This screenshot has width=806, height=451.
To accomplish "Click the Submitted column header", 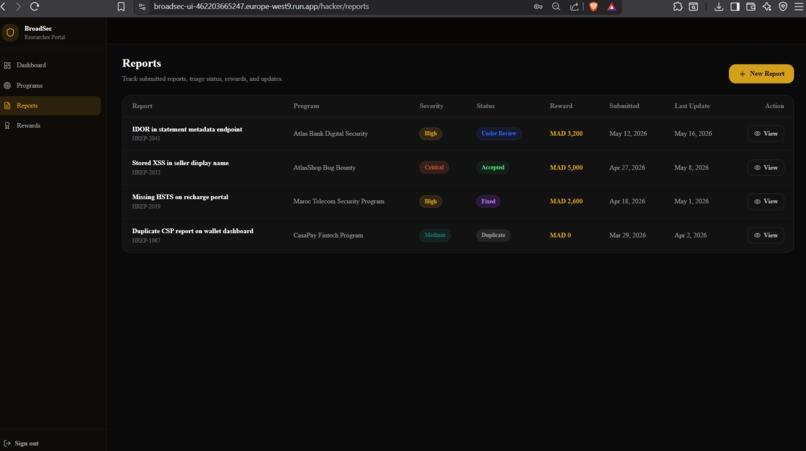I will pos(624,106).
